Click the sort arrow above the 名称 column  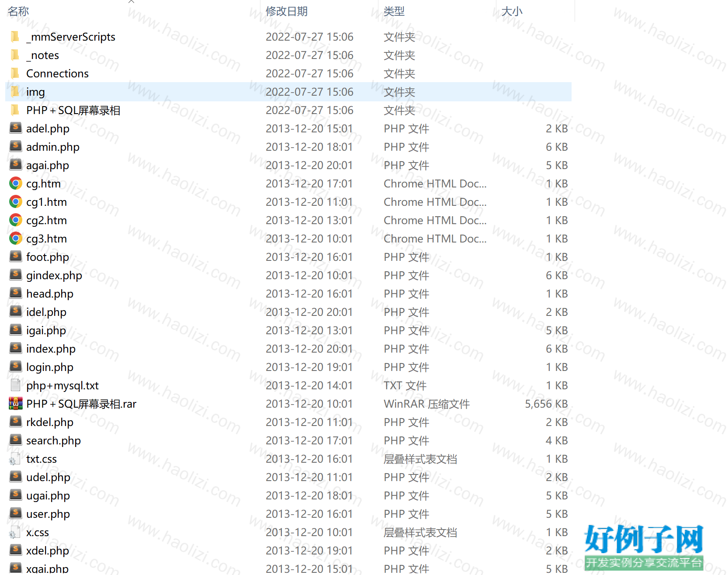click(x=131, y=2)
